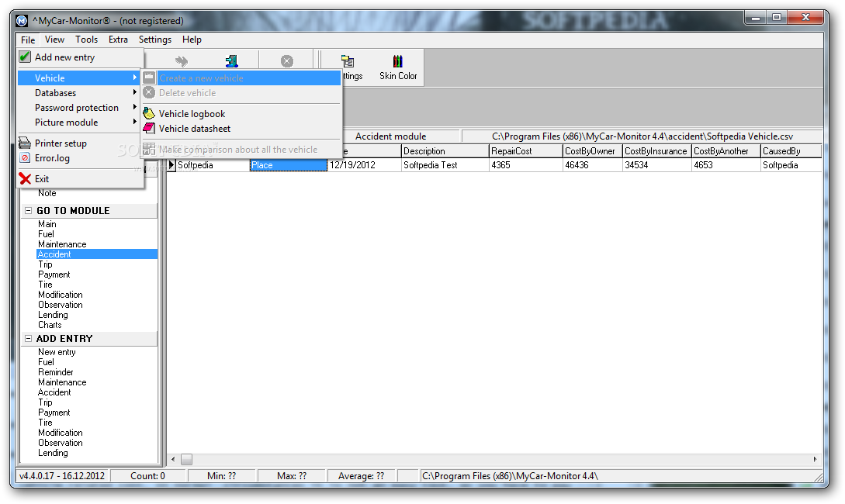Open the Tools menu

(86, 40)
